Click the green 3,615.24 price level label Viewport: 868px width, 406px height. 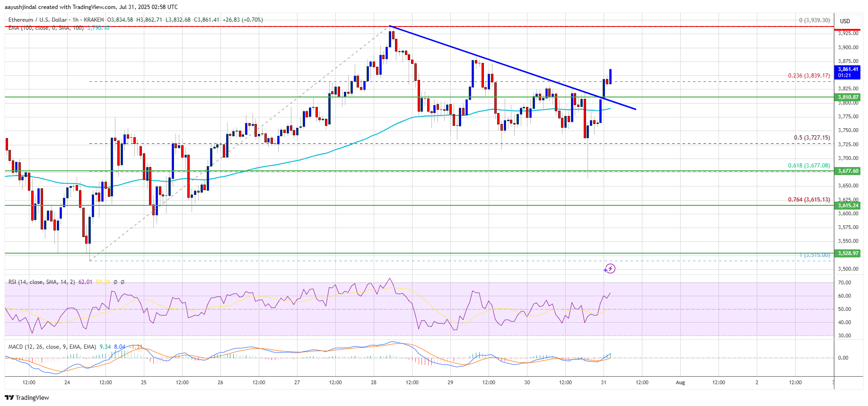tap(848, 205)
